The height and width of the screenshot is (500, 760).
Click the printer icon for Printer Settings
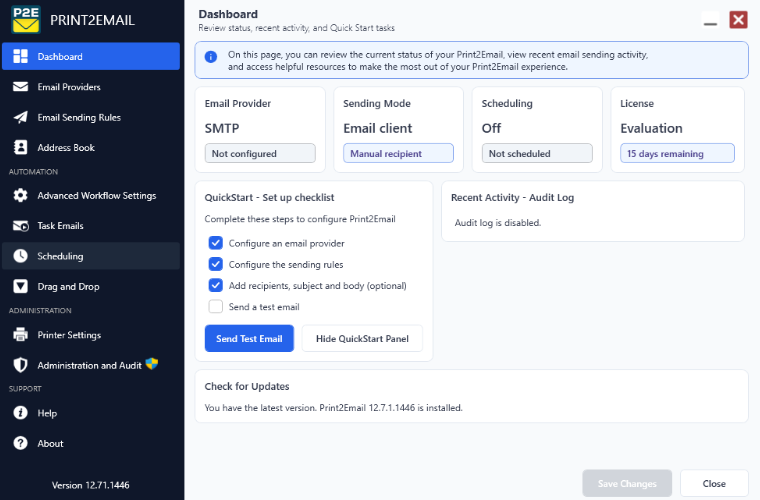(20, 335)
